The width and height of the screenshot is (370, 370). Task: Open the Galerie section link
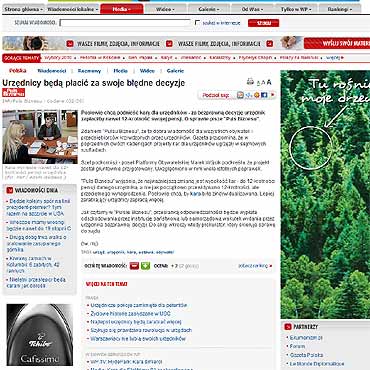coord(175,71)
